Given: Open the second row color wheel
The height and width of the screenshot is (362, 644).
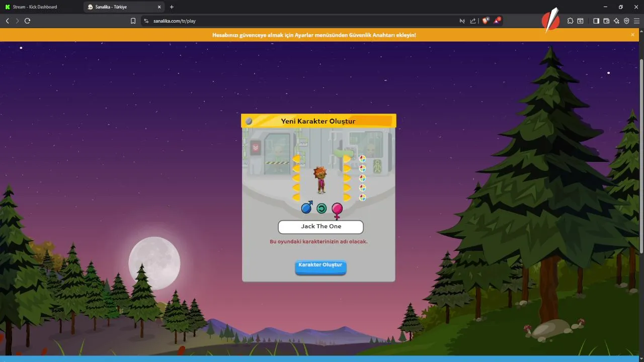Looking at the screenshot, I should click(x=362, y=168).
